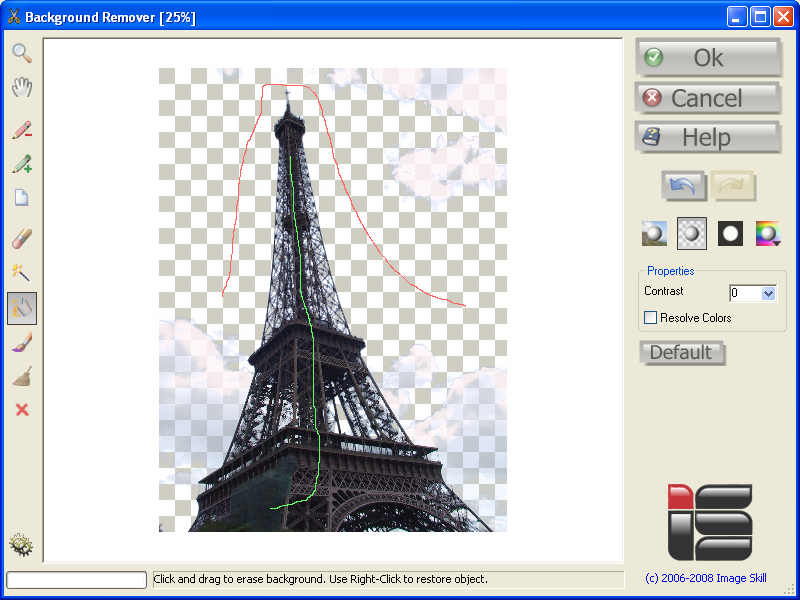Viewport: 800px width, 600px height.
Task: Select the green object marker pencil
Action: pyautogui.click(x=22, y=164)
